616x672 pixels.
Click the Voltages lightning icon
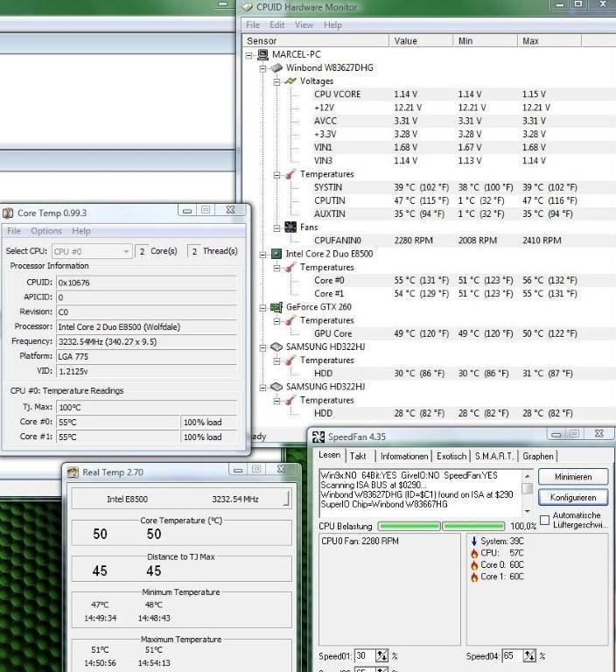coord(290,80)
